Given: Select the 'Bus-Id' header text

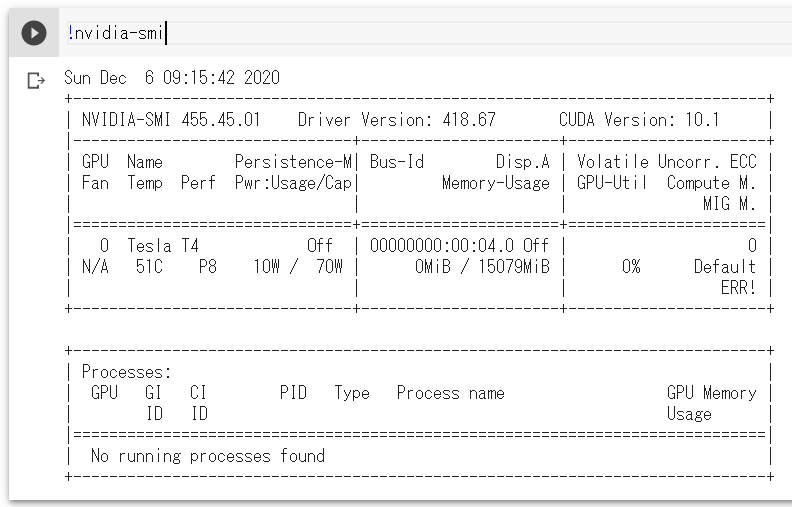Looking at the screenshot, I should coord(397,162).
